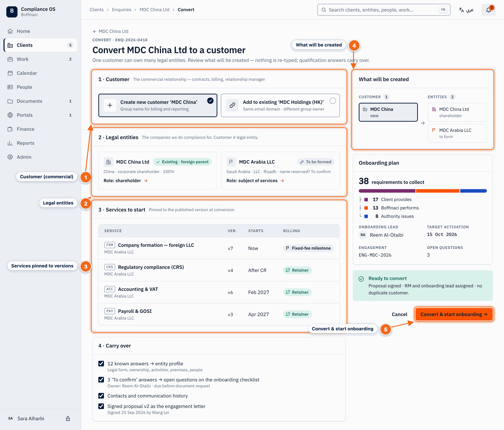Click Enquiries in the breadcrumb
Screen dimensions: 504x430
pos(121,10)
